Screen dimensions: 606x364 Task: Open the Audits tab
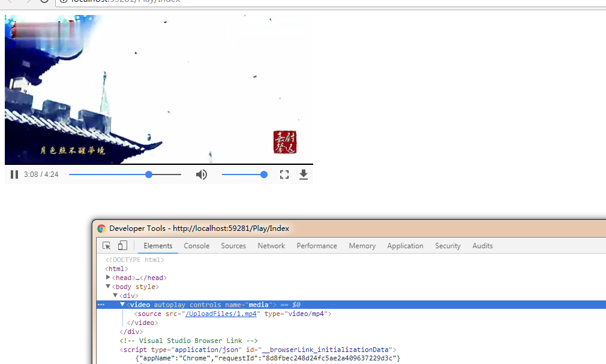pos(483,246)
